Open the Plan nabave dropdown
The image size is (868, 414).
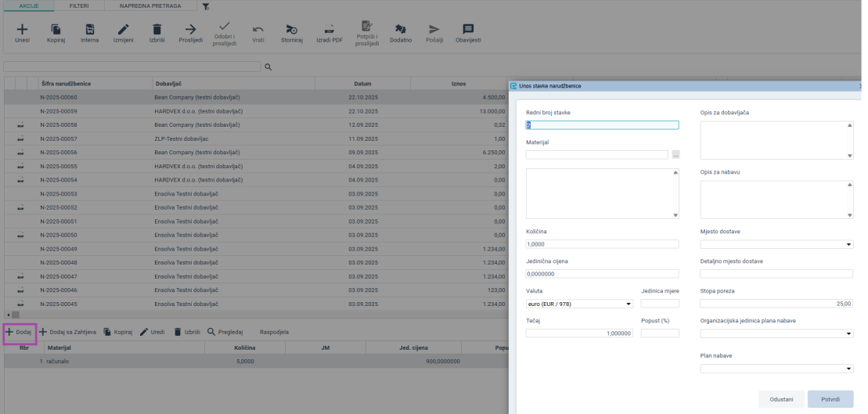point(776,369)
